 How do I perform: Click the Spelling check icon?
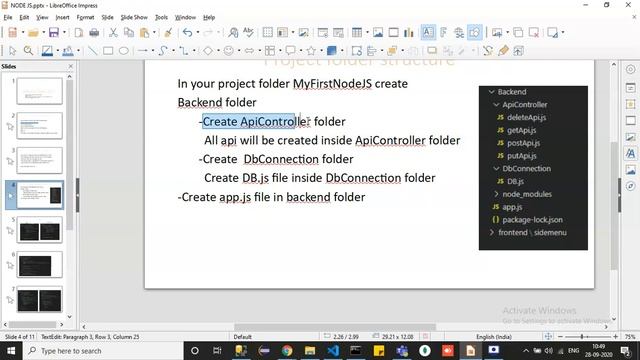(248, 32)
